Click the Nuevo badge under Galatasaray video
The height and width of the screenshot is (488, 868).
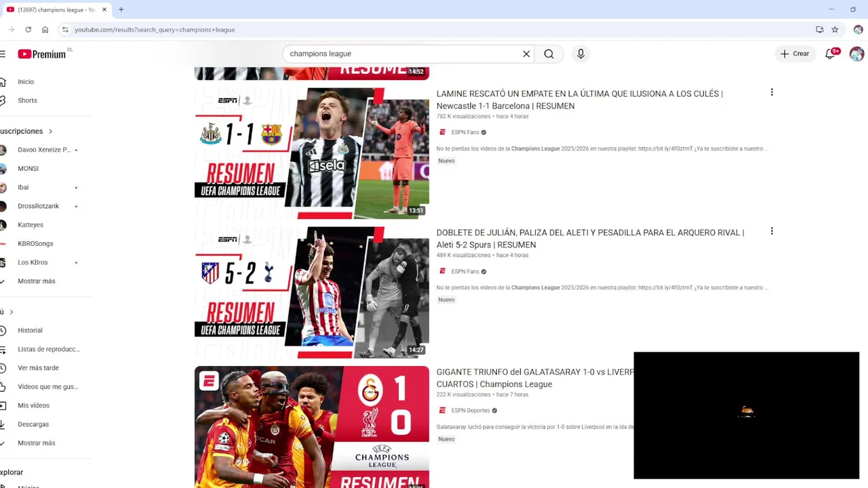tap(446, 439)
